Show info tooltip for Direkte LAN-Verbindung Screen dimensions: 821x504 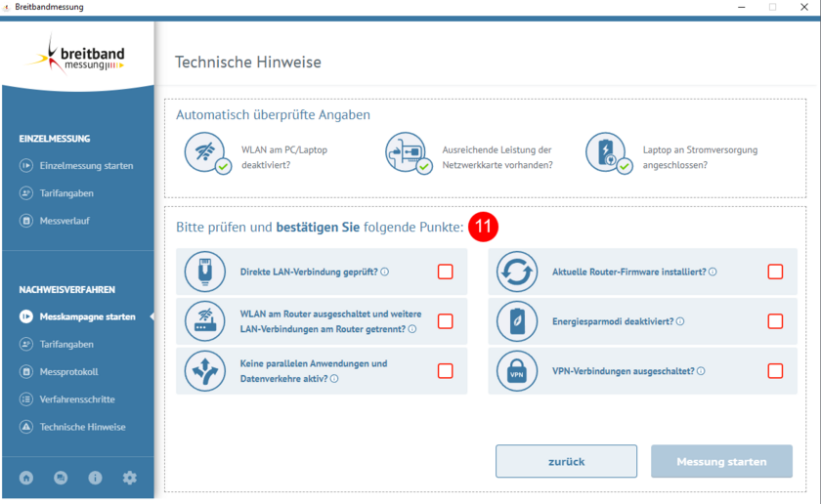(x=385, y=272)
